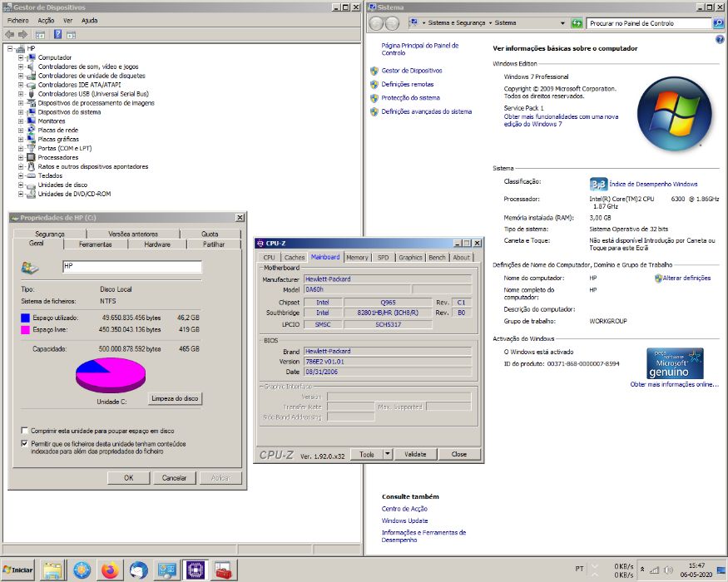
Task: Click the Help question mark toolbar icon
Action: point(57,34)
